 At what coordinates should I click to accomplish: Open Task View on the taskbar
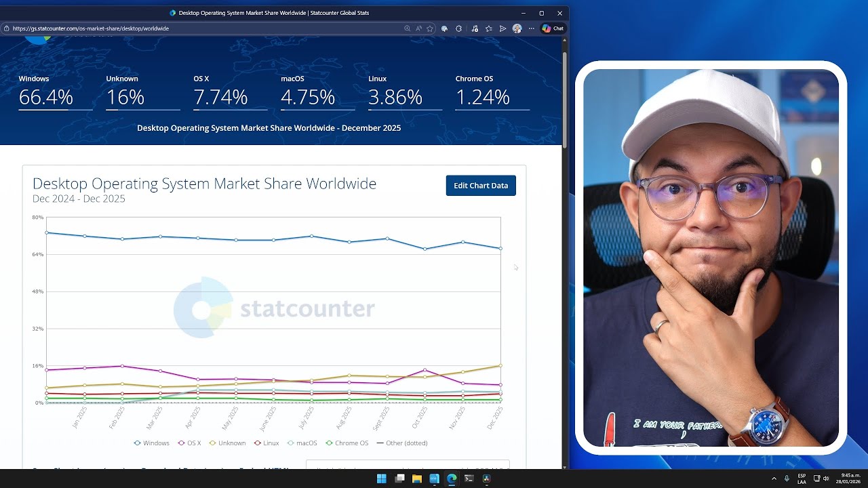click(399, 479)
